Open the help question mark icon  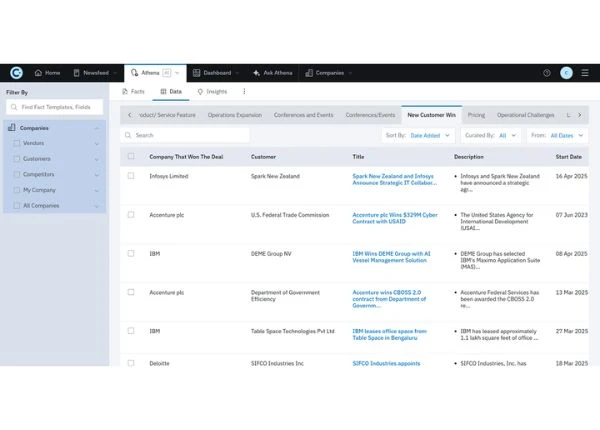click(x=546, y=73)
